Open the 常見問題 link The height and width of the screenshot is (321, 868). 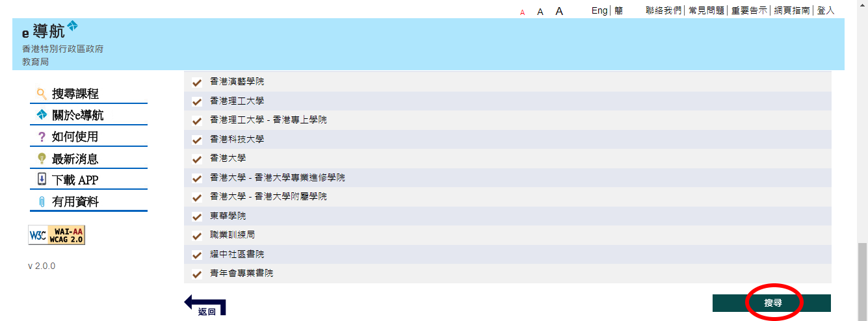pos(705,10)
